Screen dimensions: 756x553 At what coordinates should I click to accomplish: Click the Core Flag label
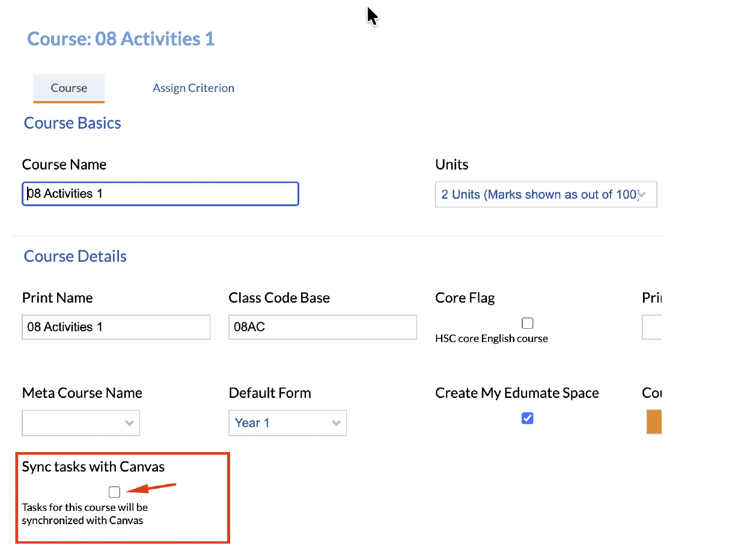(x=465, y=298)
